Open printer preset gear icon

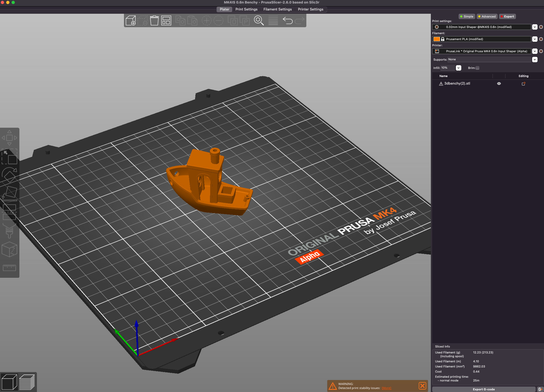click(x=541, y=51)
